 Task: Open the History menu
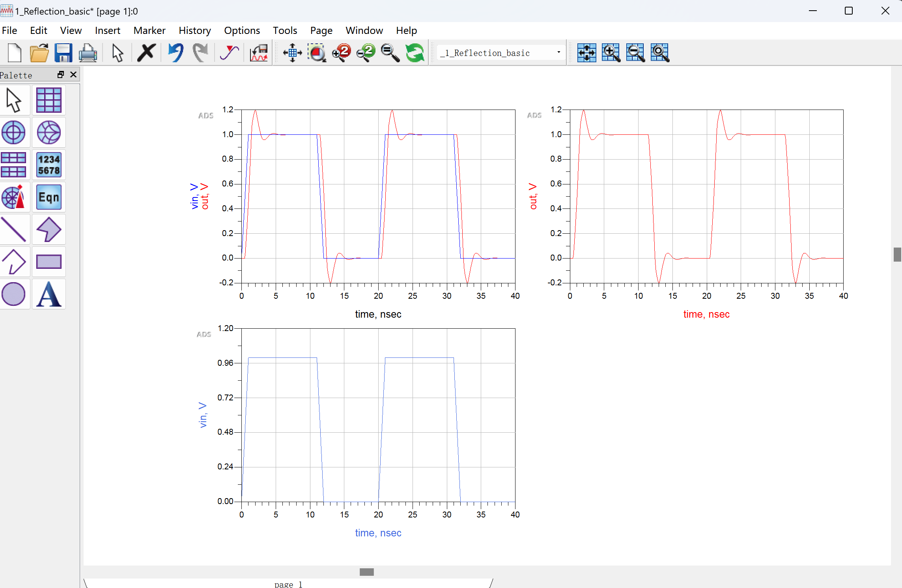pyautogui.click(x=195, y=30)
